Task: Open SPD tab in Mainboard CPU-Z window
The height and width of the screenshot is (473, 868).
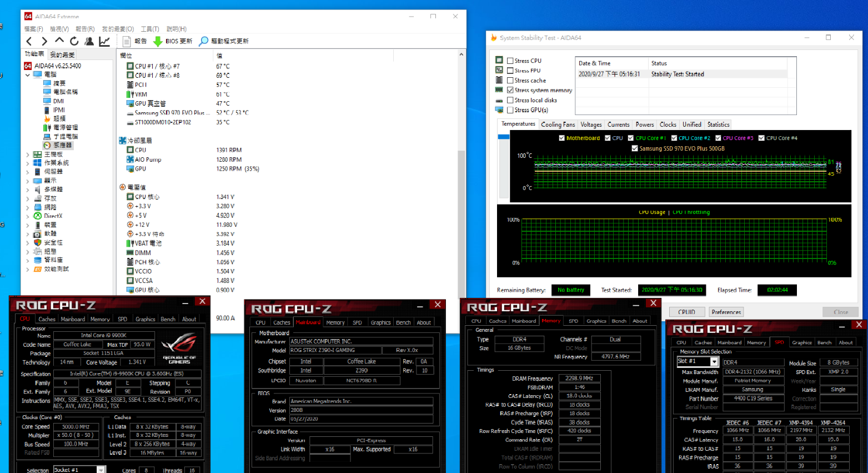Action: 357,322
